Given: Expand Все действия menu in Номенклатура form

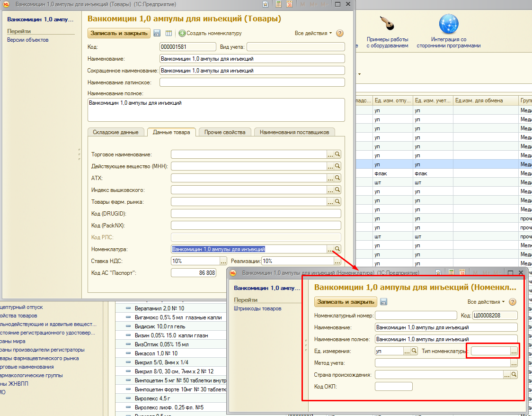Looking at the screenshot, I should point(486,302).
